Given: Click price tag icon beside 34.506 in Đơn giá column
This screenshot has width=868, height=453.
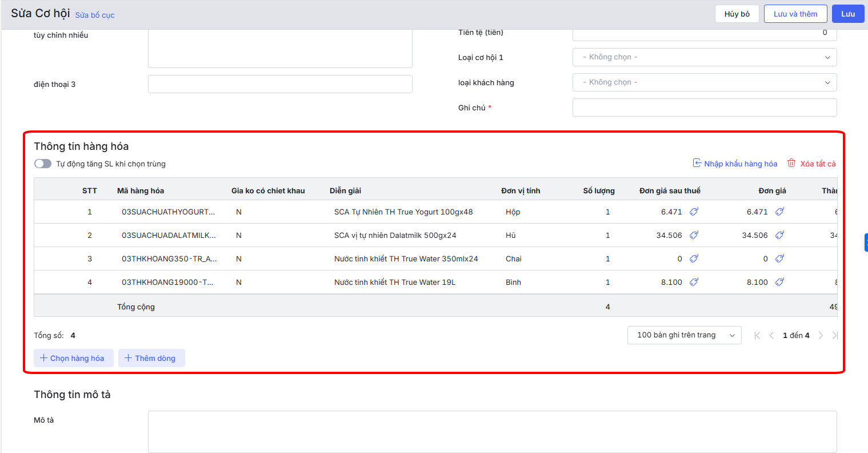Looking at the screenshot, I should [x=779, y=235].
